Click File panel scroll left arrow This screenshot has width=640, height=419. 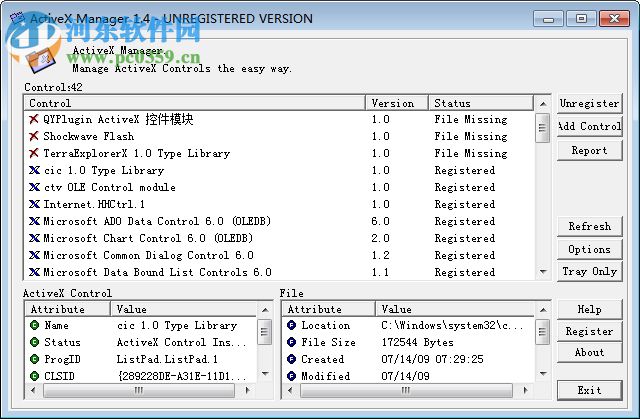pyautogui.click(x=290, y=390)
